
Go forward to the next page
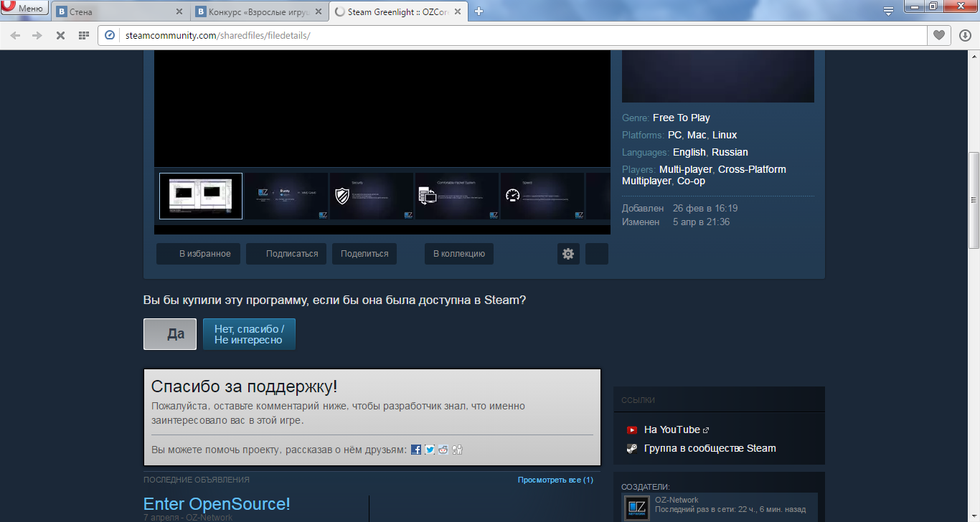tap(37, 35)
